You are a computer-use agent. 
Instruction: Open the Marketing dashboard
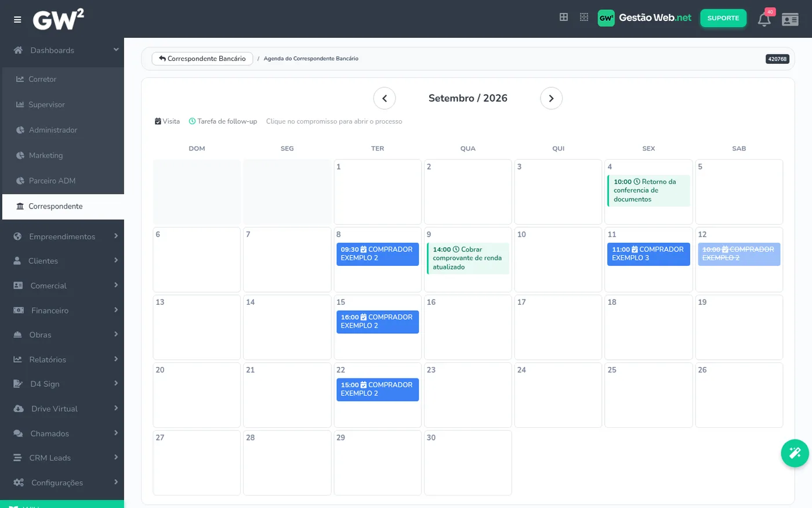pos(63,156)
